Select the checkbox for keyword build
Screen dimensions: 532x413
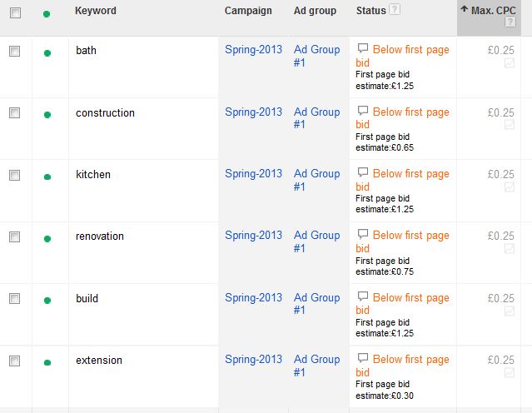(15, 299)
